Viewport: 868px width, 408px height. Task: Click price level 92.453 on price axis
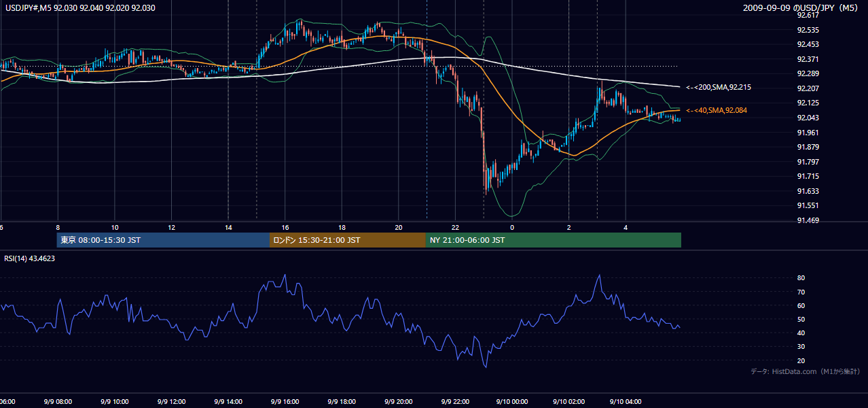click(808, 44)
